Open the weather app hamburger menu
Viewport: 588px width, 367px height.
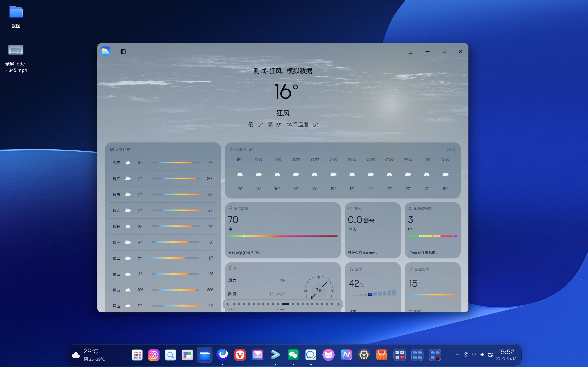pyautogui.click(x=411, y=52)
